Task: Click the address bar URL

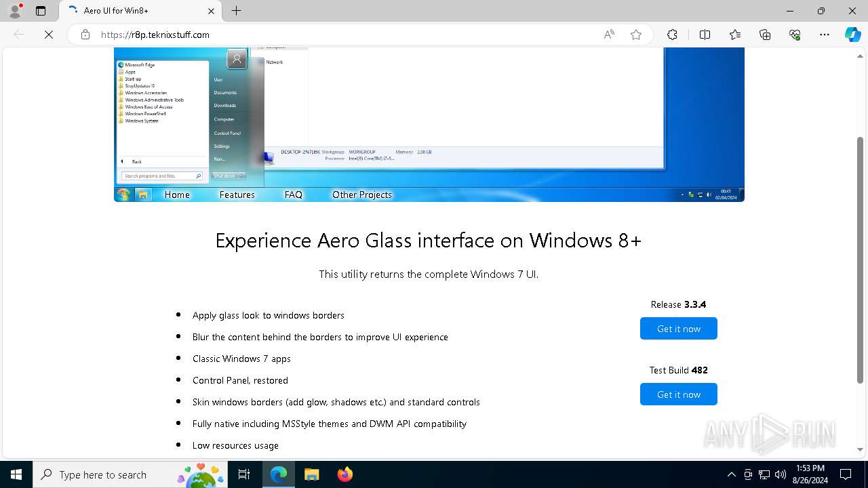Action: 155,35
